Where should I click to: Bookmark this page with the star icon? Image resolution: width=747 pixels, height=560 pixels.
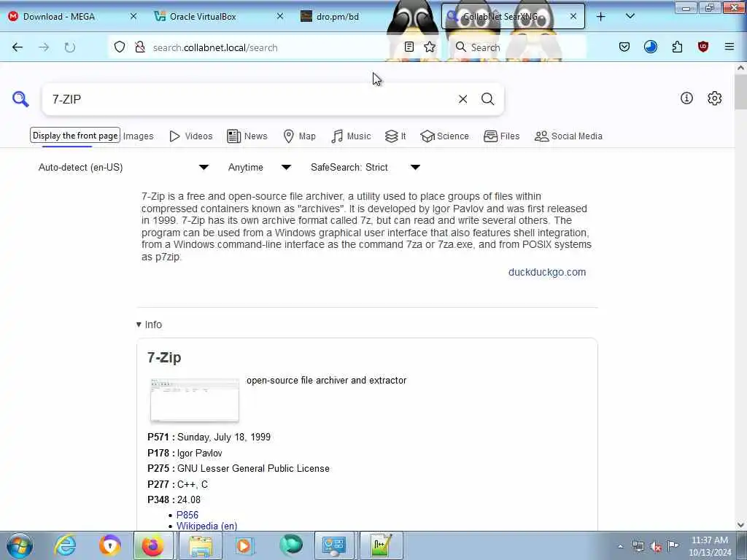430,47
